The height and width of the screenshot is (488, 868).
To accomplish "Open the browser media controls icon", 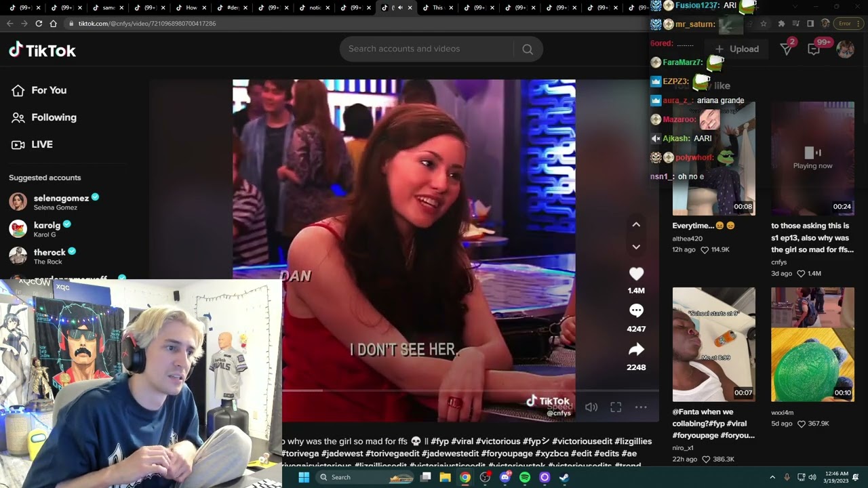I will pos(795,23).
